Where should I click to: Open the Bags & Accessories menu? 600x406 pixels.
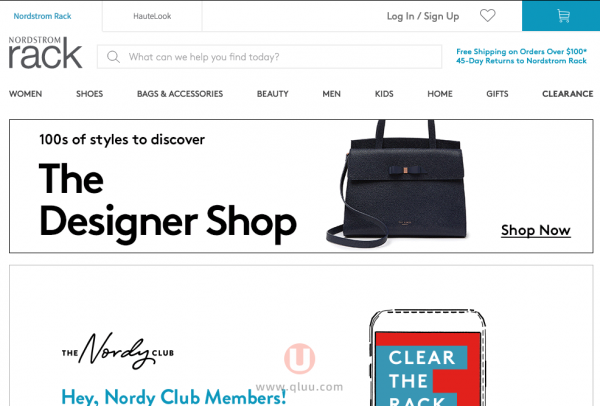click(x=180, y=94)
